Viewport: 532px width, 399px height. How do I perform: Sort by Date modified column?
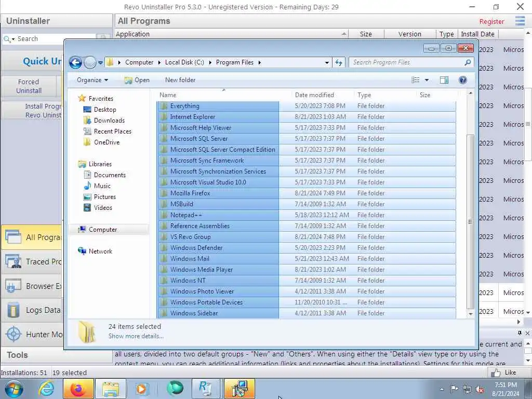tap(322, 95)
